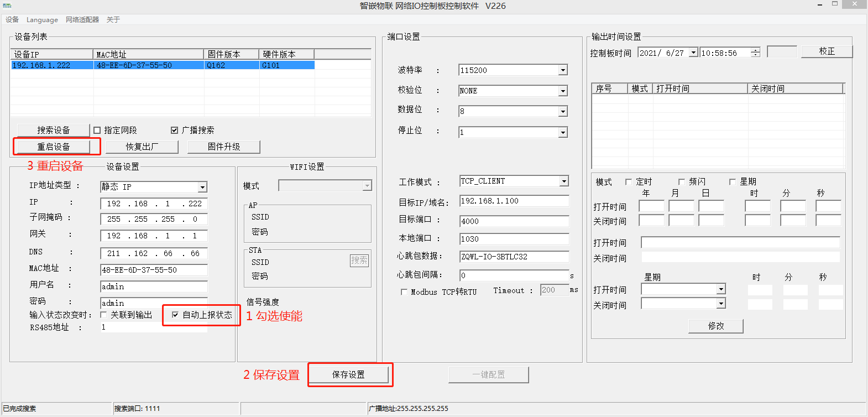The width and height of the screenshot is (868, 417).
Task: Open the 数据位 dropdown
Action: pyautogui.click(x=563, y=112)
